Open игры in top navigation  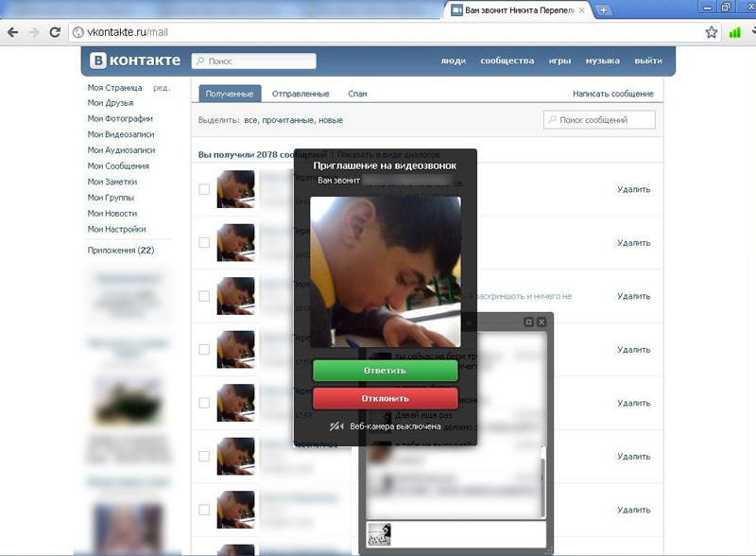point(559,61)
